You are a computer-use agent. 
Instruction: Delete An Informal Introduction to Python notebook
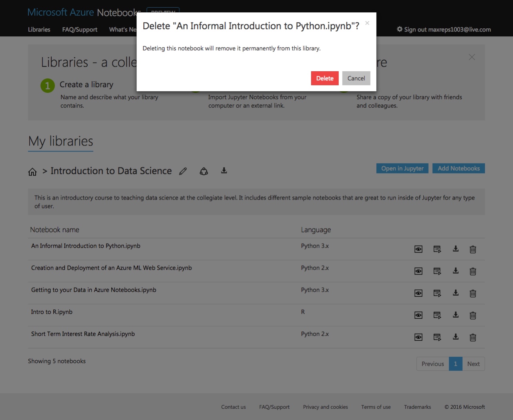[473, 249]
